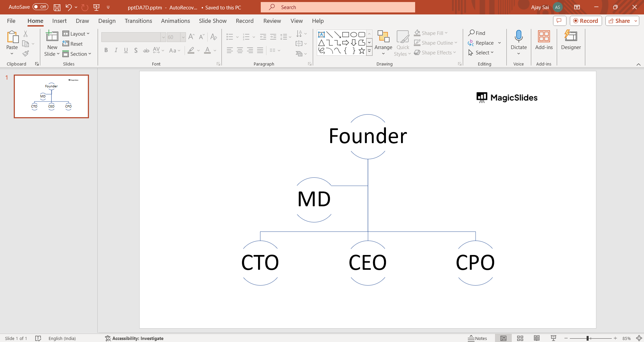The image size is (644, 342).
Task: Open the font name dropdown arrow
Action: [x=163, y=37]
